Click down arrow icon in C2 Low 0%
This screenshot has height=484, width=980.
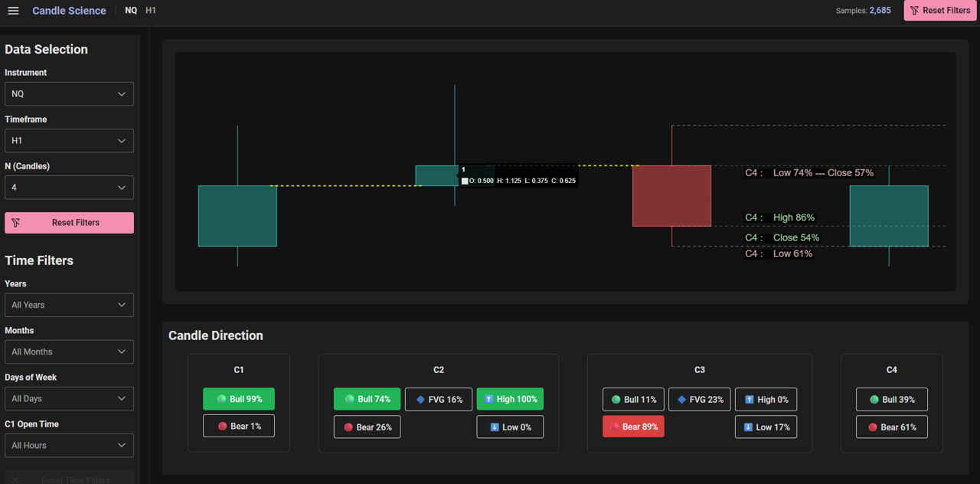tap(495, 427)
